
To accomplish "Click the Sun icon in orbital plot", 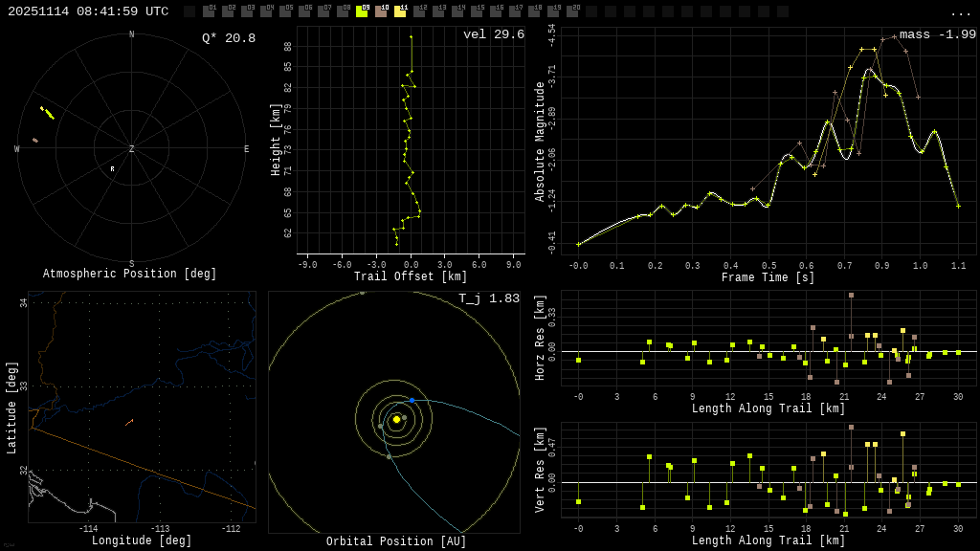I will tap(396, 419).
